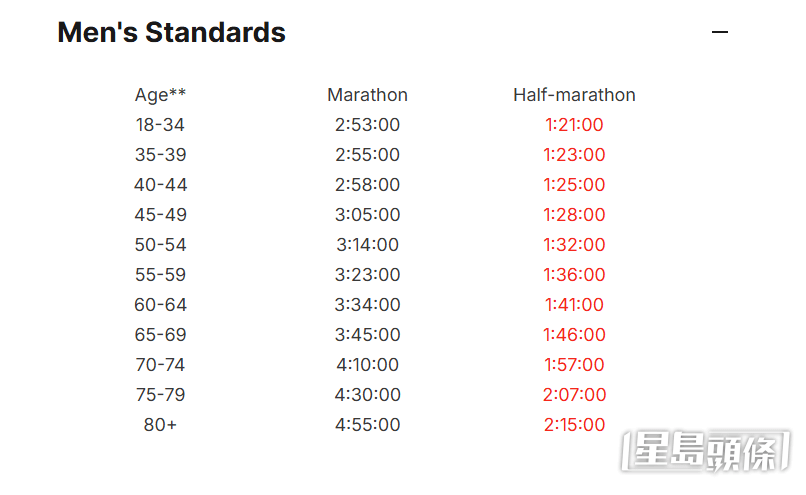
Task: Click the 2:53:00 marathon time
Action: 367,125
